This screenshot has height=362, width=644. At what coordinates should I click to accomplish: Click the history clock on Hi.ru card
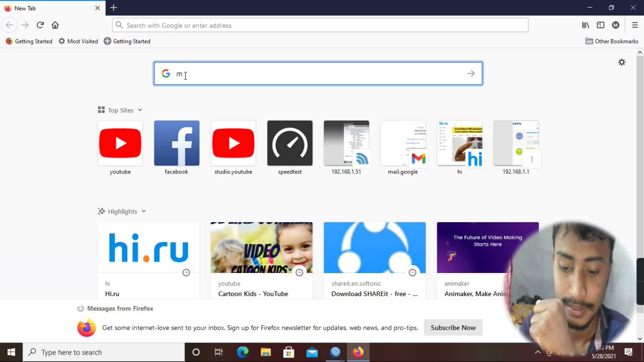[x=186, y=272]
